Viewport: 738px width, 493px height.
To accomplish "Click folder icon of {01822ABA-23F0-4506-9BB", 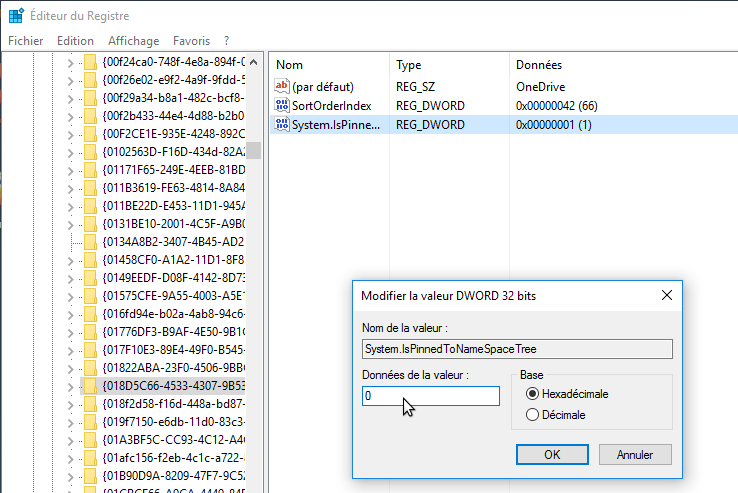I will [90, 368].
